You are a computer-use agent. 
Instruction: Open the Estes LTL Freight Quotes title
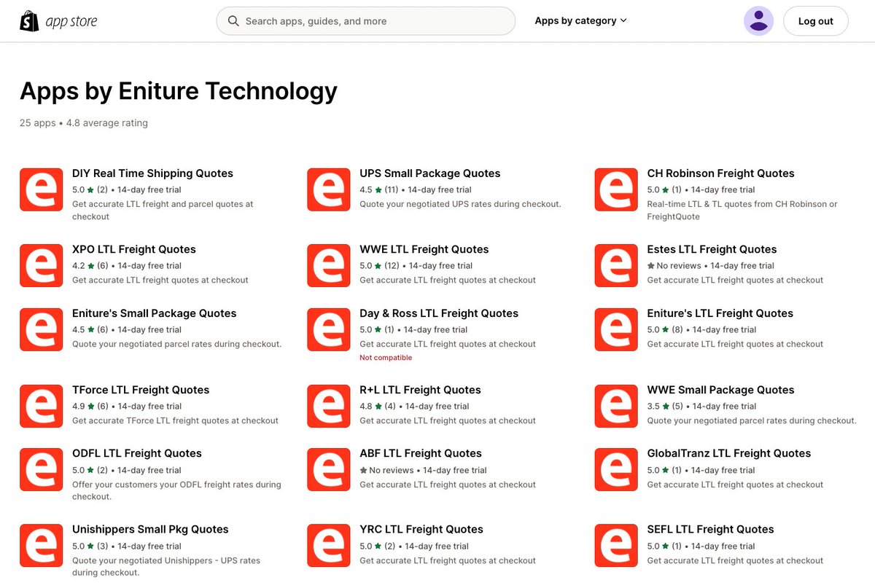pos(712,249)
